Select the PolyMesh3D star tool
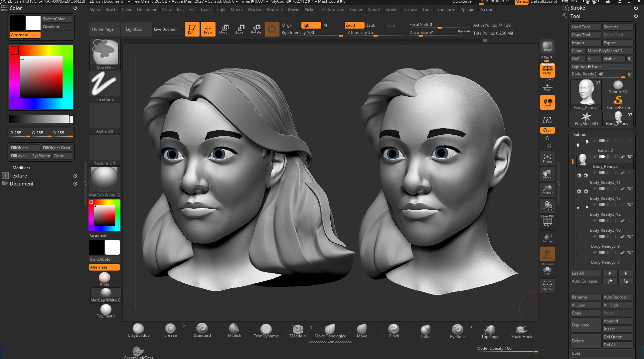The height and width of the screenshot is (359, 644). 586,119
